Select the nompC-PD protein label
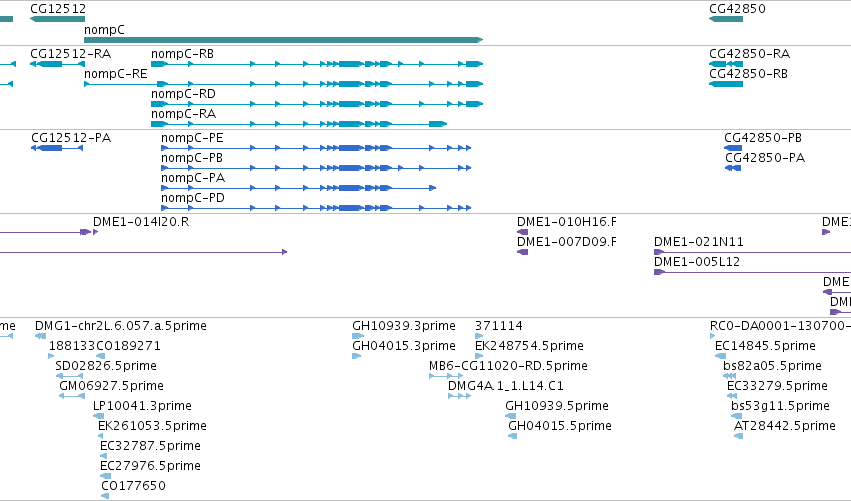The width and height of the screenshot is (851, 501). 193,198
